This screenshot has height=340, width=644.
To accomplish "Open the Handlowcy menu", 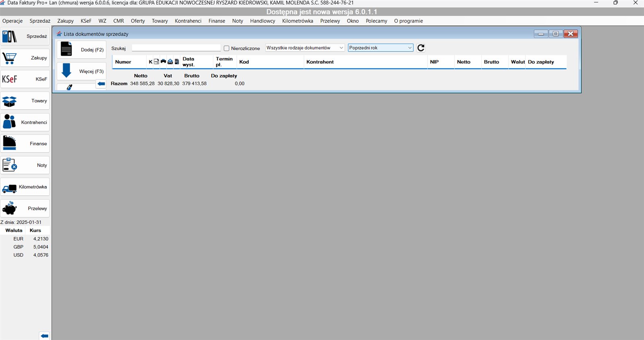I will [262, 21].
